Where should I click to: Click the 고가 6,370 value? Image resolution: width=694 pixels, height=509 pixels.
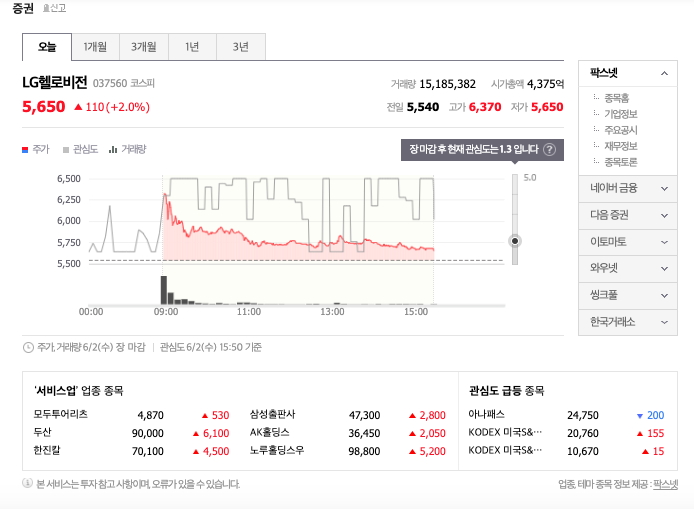pos(485,107)
